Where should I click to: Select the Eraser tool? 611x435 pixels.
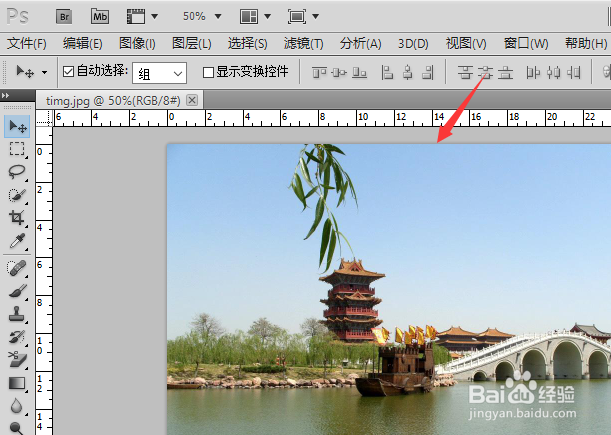(17, 360)
